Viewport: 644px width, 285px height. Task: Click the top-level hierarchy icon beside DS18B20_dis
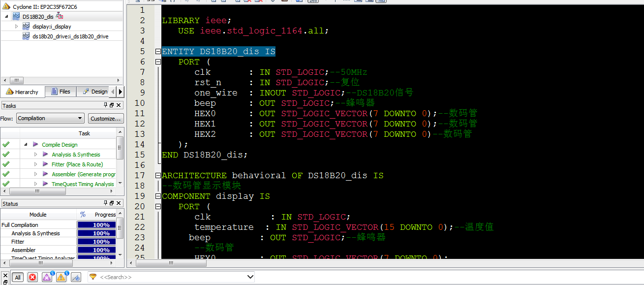(60, 16)
